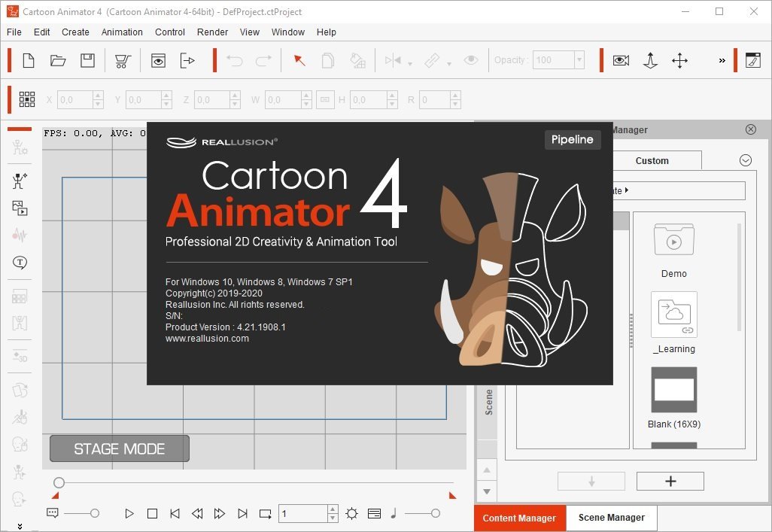Viewport: 772px width, 532px height.
Task: Expand the toolbar overflow chevron
Action: pos(722,61)
